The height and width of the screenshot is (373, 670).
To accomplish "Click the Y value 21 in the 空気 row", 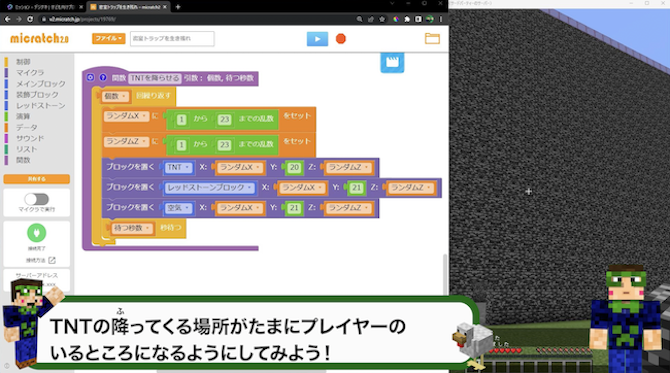I will tap(294, 208).
